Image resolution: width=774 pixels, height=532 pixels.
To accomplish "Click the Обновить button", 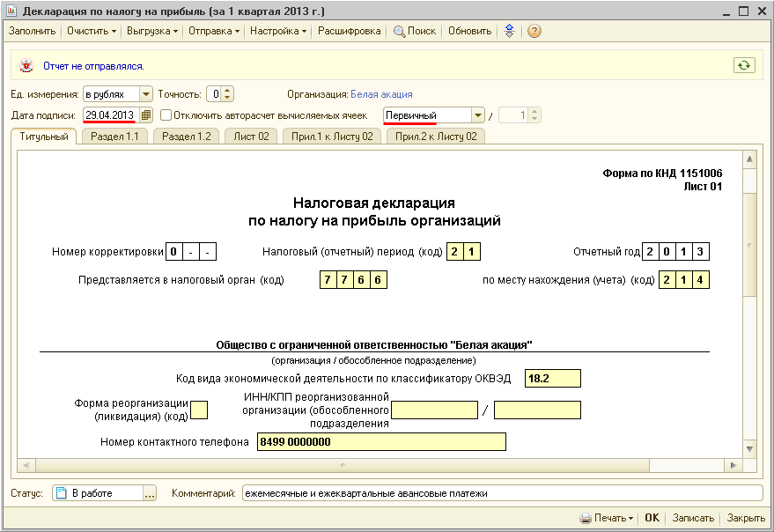I will (x=470, y=31).
